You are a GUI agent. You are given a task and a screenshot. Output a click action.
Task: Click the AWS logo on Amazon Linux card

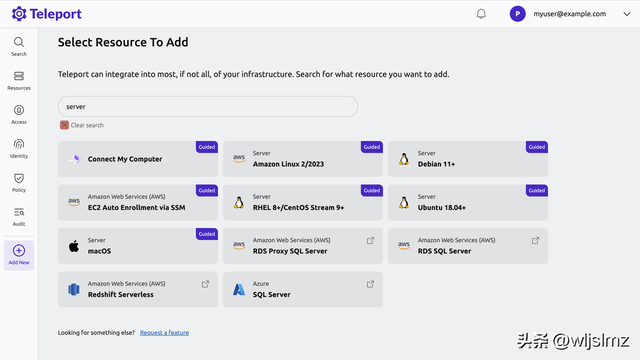239,159
